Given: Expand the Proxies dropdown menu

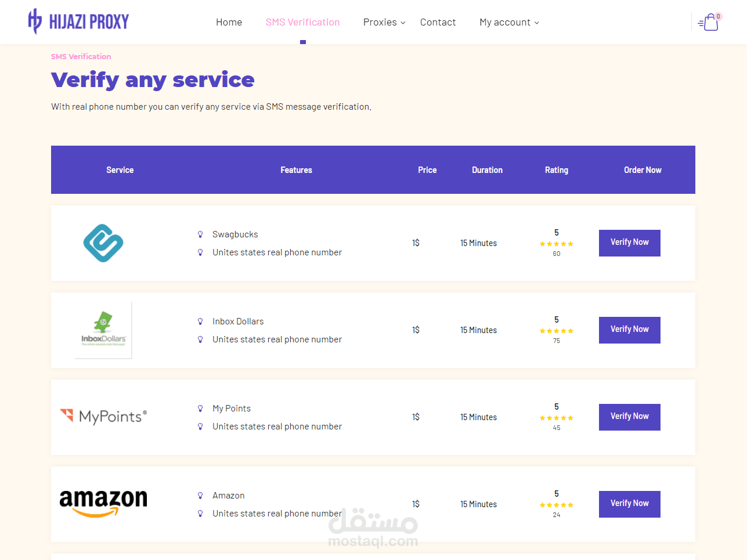Looking at the screenshot, I should [384, 22].
